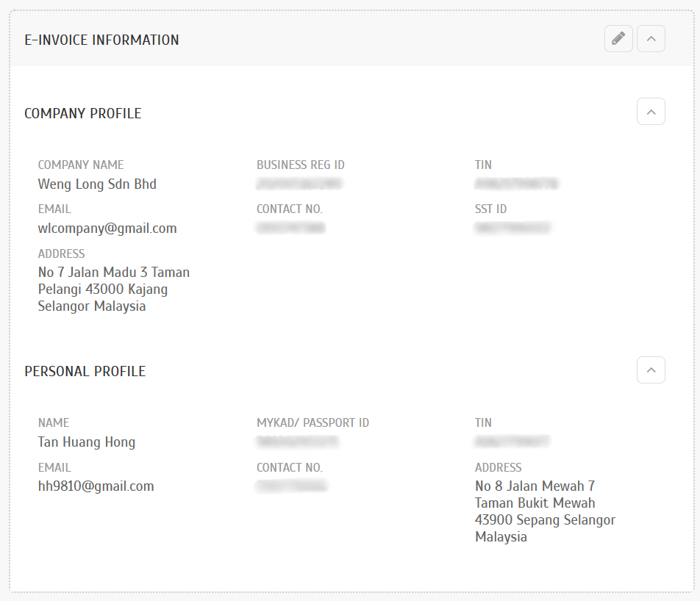
Task: Click the blurred MyKad/Passport ID value
Action: (298, 442)
